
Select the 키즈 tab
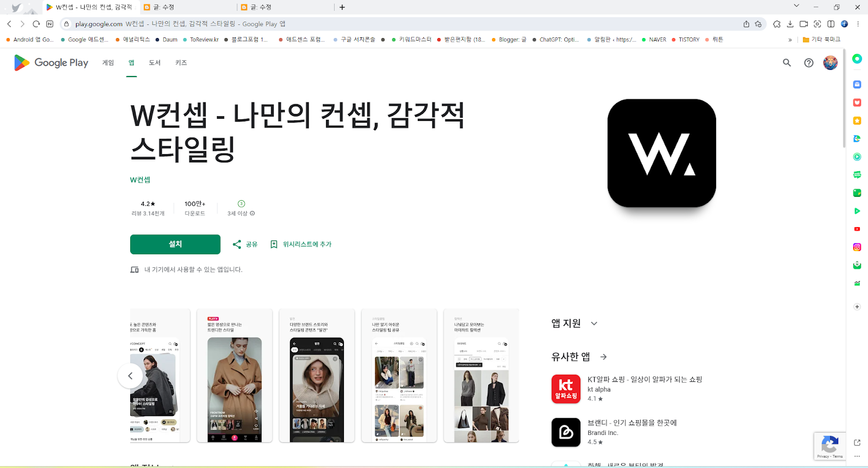click(x=181, y=63)
